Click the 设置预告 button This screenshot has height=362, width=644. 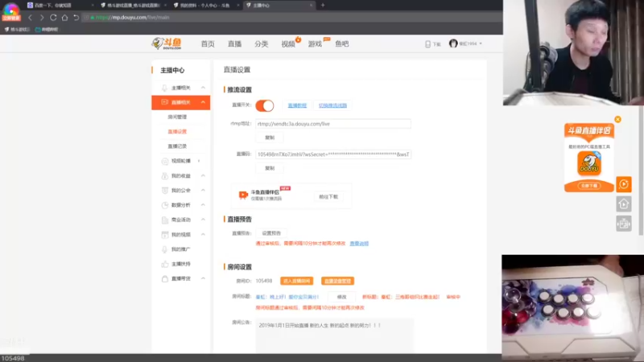click(x=271, y=233)
